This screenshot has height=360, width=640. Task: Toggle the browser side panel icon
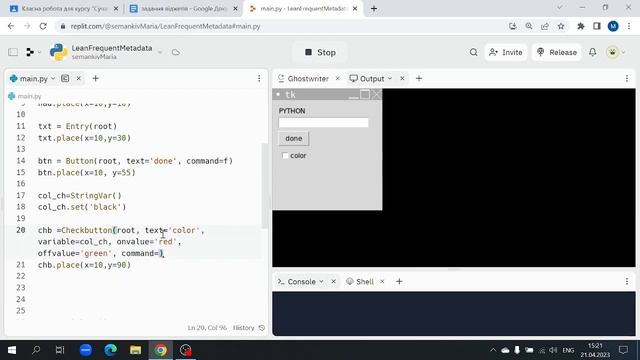tap(597, 26)
